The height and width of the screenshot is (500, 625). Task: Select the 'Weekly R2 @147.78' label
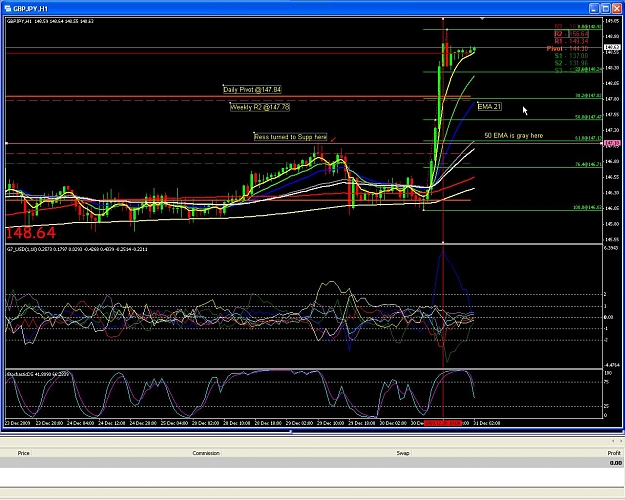tap(260, 107)
